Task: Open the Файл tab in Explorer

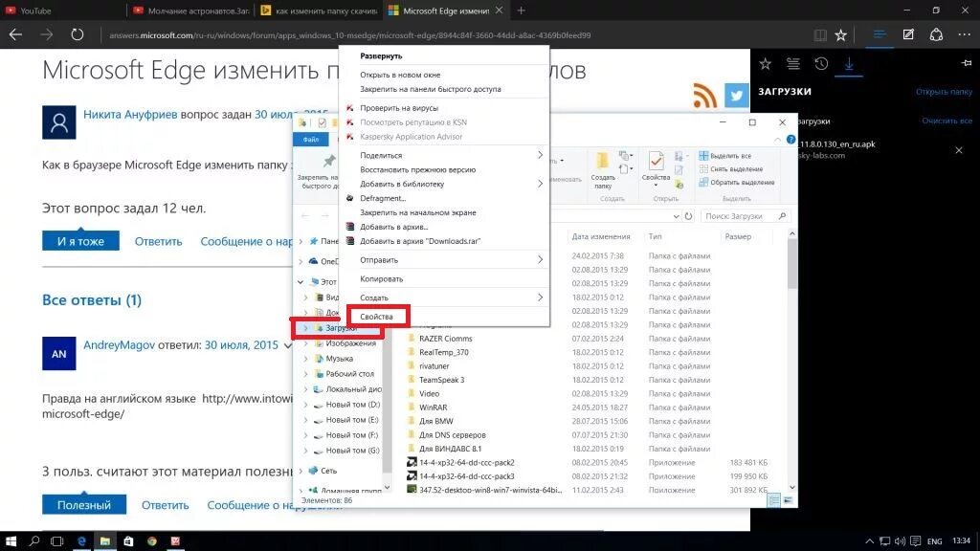Action: [311, 140]
